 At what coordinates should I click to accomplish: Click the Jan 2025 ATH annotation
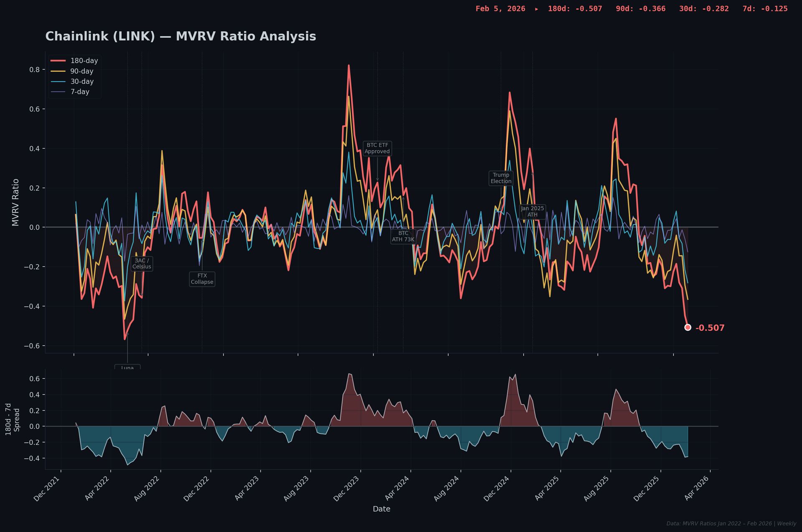532,212
